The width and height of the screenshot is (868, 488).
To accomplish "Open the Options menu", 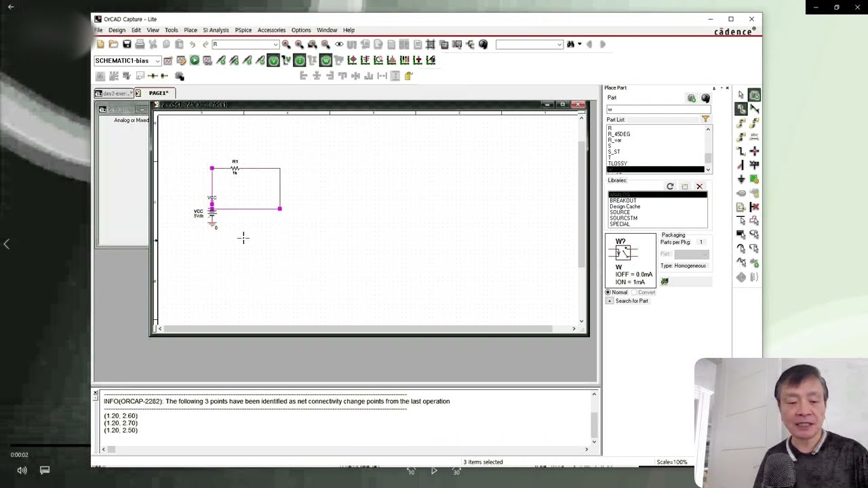I will pos(301,30).
